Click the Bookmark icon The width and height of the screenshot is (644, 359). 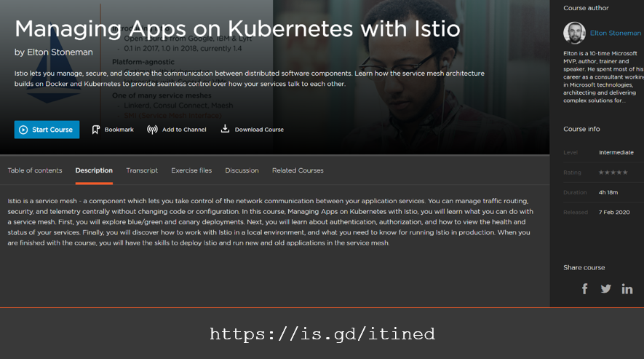(95, 130)
